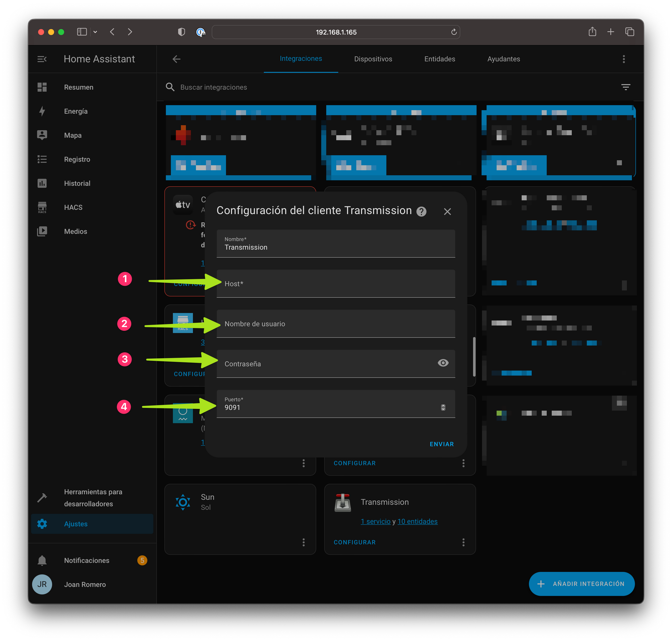Click AÑADIR INTEGRACIÓN button
Image resolution: width=672 pixels, height=641 pixels.
point(582,584)
